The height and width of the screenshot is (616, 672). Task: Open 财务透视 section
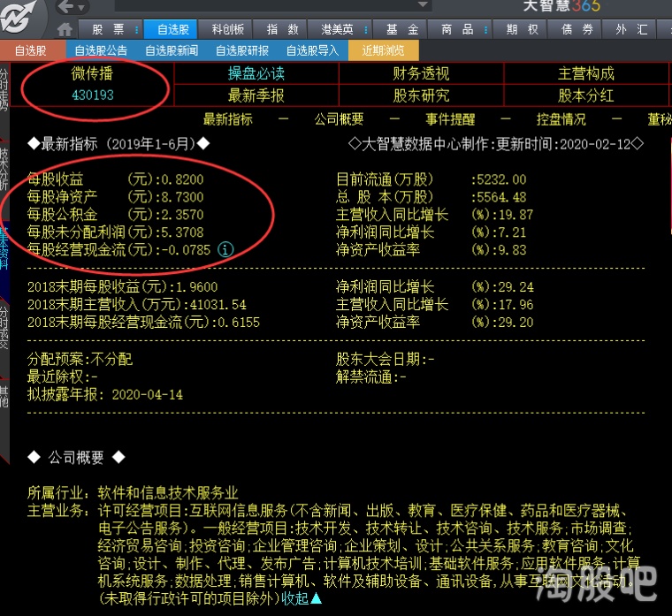(421, 73)
